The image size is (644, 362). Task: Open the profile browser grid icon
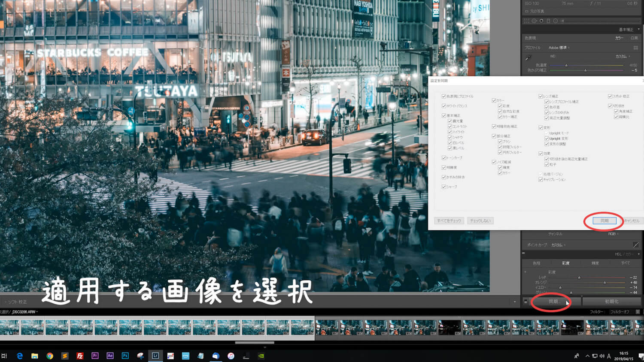click(635, 48)
